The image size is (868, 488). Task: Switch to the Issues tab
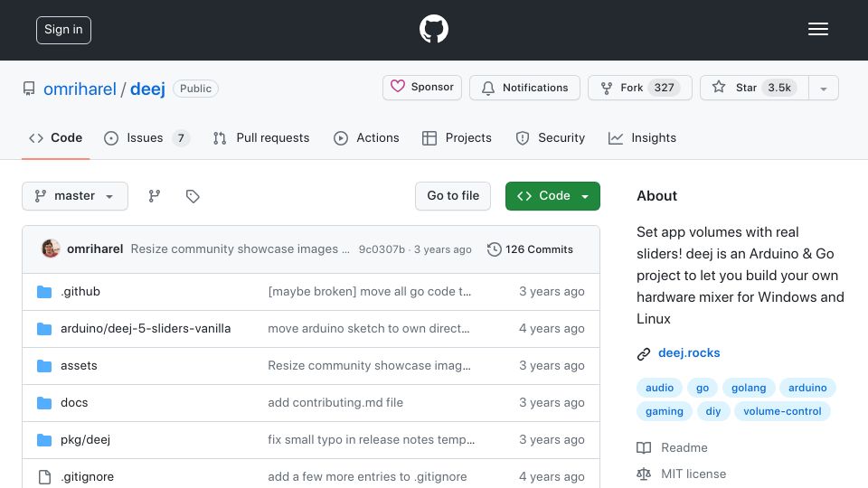pyautogui.click(x=146, y=137)
